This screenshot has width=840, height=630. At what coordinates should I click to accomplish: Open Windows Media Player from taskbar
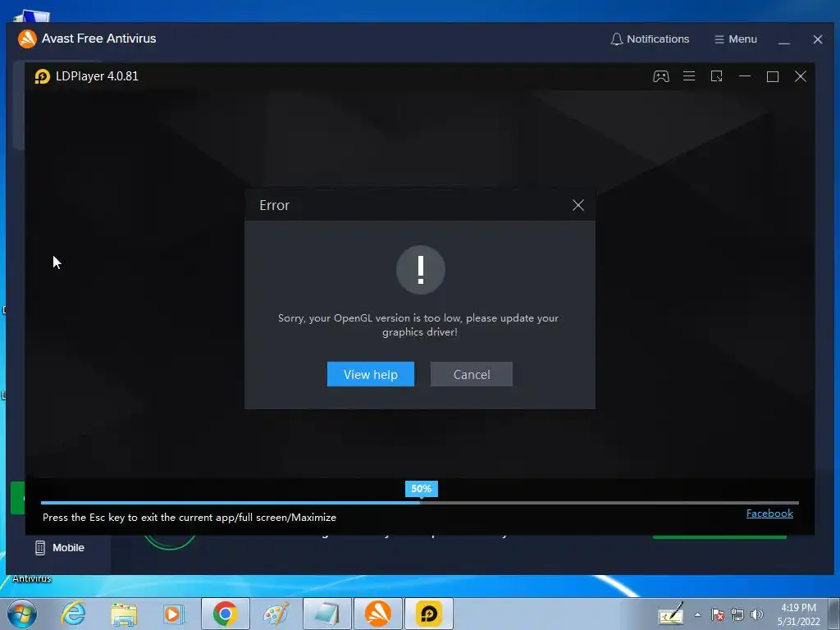coord(174,614)
